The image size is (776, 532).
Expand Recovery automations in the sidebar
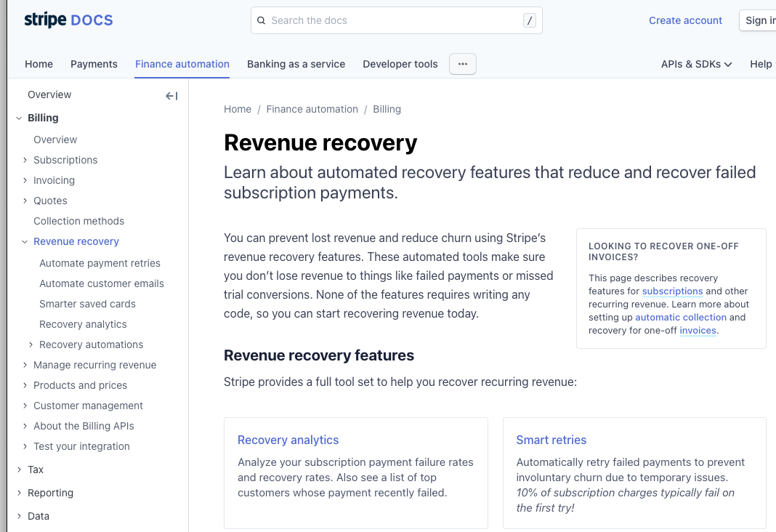tap(31, 344)
